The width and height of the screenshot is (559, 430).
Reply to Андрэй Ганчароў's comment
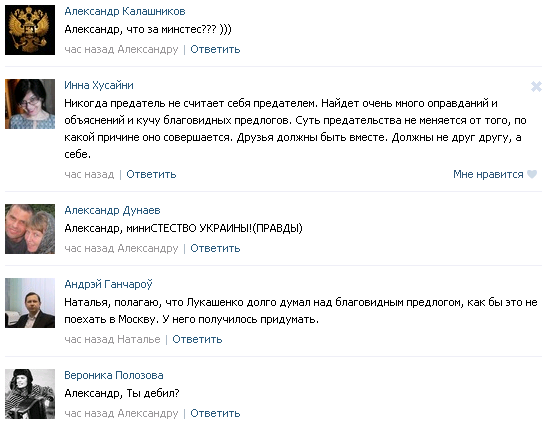tap(197, 339)
